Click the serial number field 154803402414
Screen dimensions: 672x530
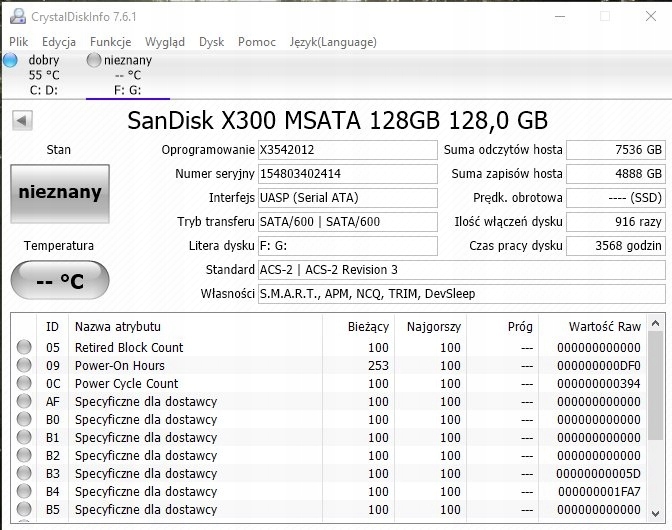point(348,174)
